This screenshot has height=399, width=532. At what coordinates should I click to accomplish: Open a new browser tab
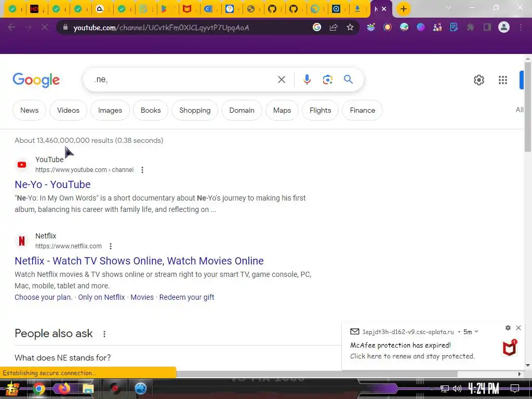[x=403, y=9]
